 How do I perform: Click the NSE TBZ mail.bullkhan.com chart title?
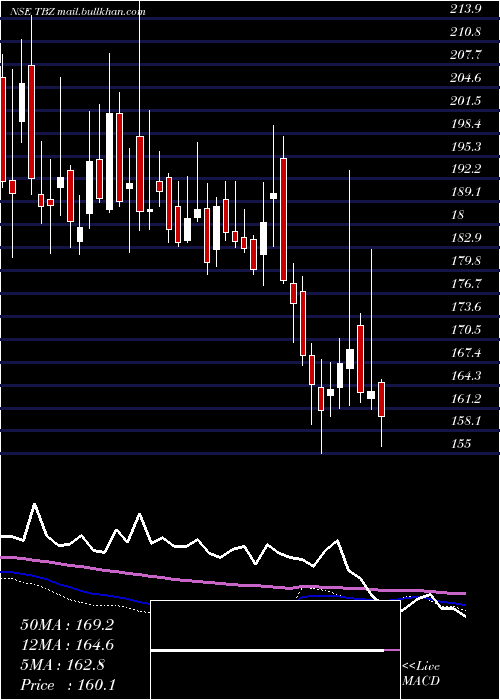coord(79,12)
